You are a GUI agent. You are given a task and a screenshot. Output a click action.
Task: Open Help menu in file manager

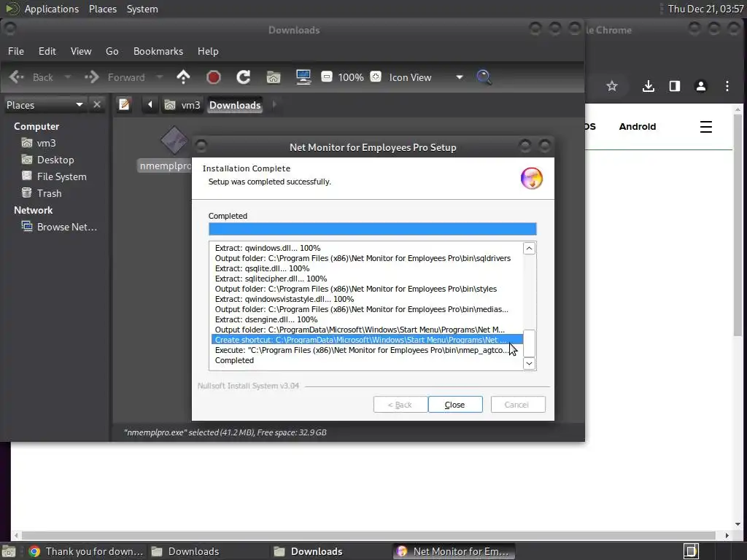pos(208,51)
